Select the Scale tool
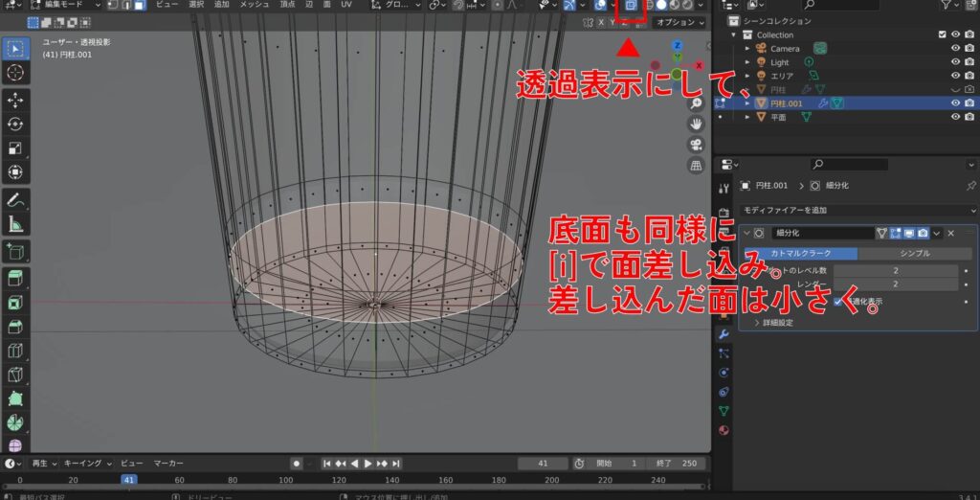The image size is (980, 500). (15, 148)
